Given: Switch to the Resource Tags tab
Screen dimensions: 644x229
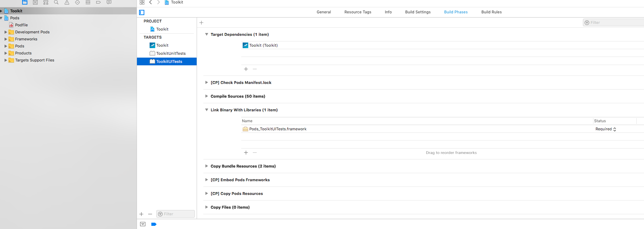Looking at the screenshot, I should pos(358,12).
